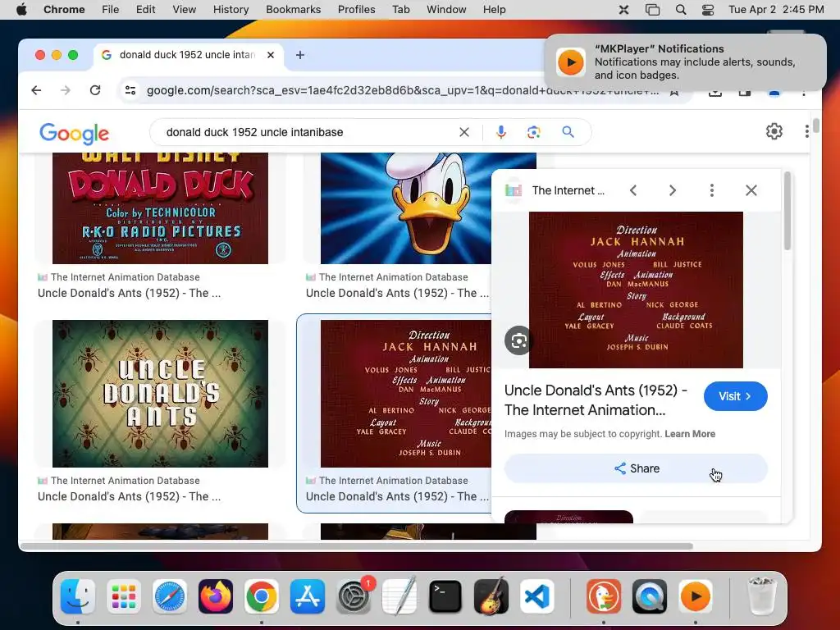This screenshot has width=840, height=630.
Task: Open the Bookmarks menu
Action: click(293, 9)
